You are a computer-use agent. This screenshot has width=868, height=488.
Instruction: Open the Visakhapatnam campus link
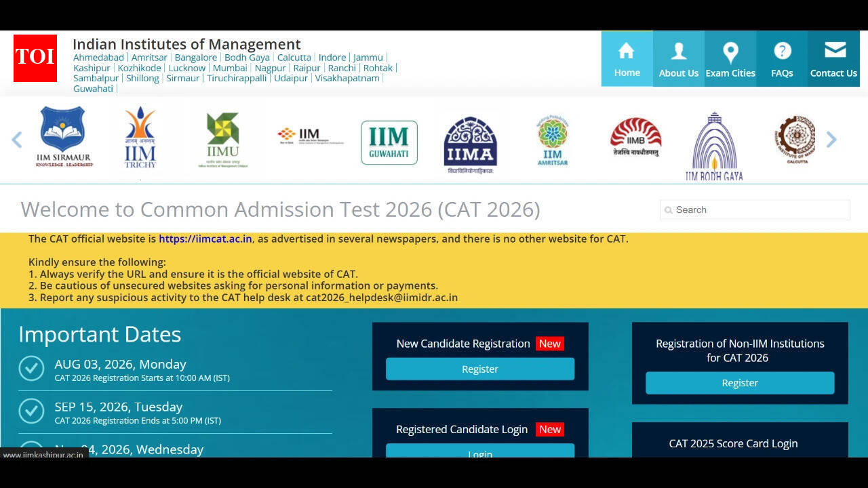pos(347,78)
